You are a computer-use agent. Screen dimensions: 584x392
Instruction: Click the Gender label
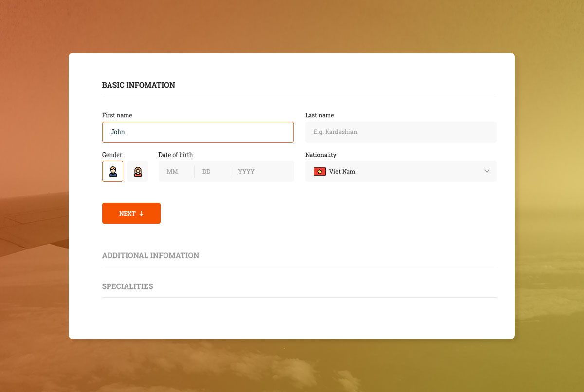[x=112, y=155]
